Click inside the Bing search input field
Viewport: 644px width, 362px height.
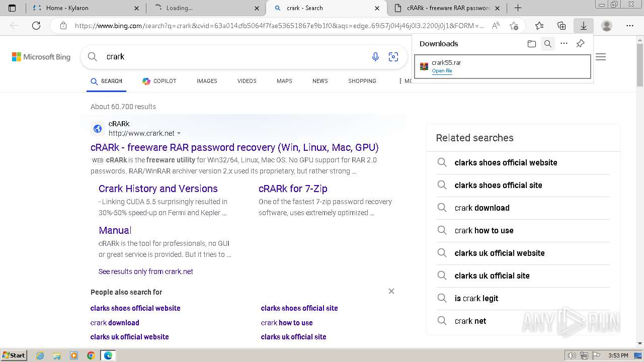click(234, 57)
